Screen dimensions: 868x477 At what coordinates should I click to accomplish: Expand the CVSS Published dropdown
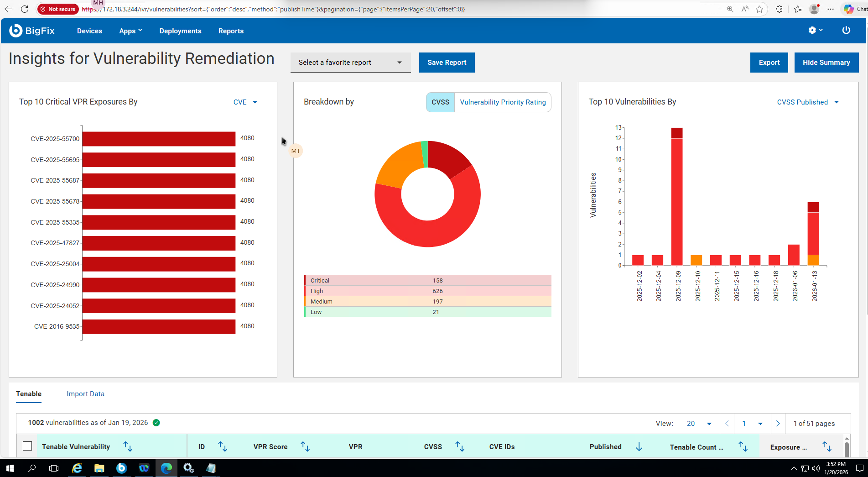[x=807, y=102]
